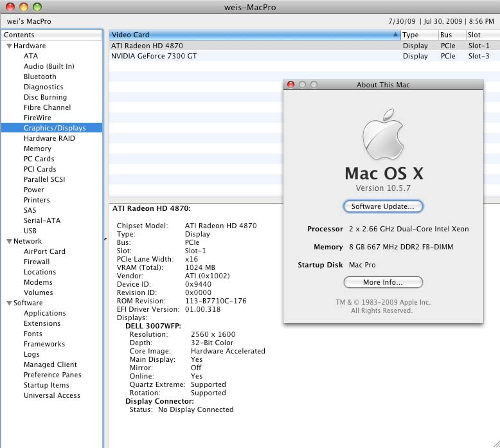Minimize the weis-MacPro window with yellow button
Screen dimensions: 500x448
(x=24, y=7)
